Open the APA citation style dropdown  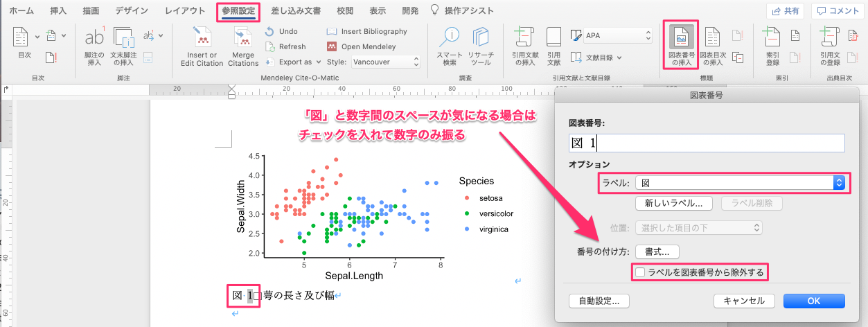click(618, 35)
